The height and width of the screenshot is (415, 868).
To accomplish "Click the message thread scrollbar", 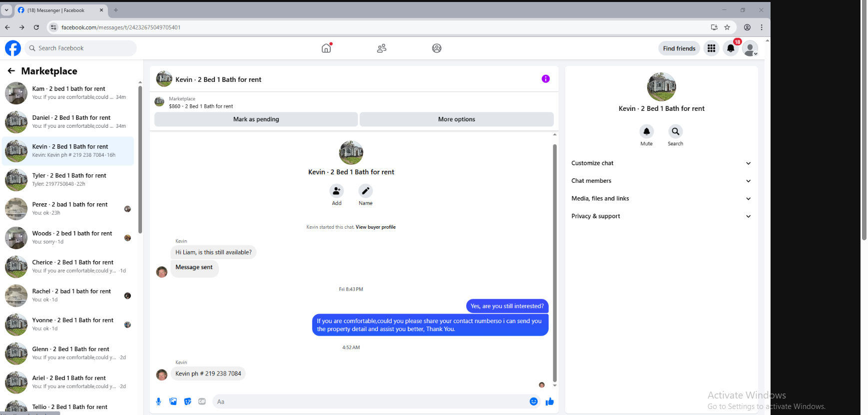I will [555, 263].
